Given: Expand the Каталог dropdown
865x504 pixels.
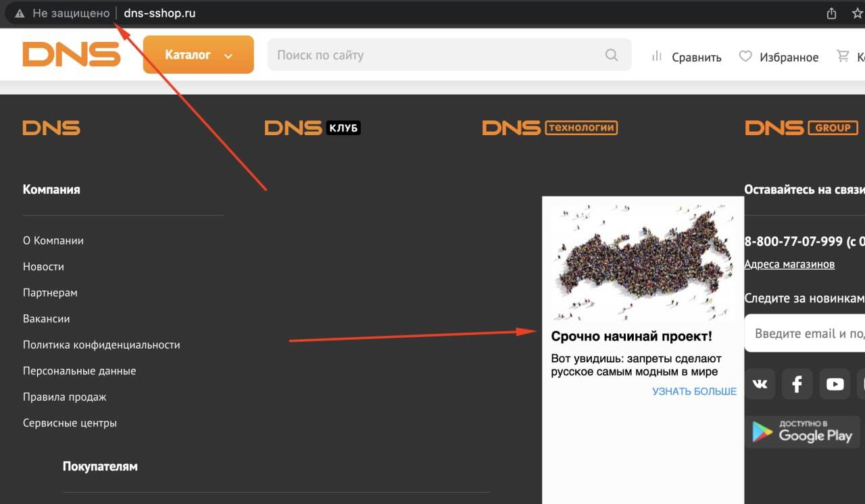Looking at the screenshot, I should click(x=198, y=55).
